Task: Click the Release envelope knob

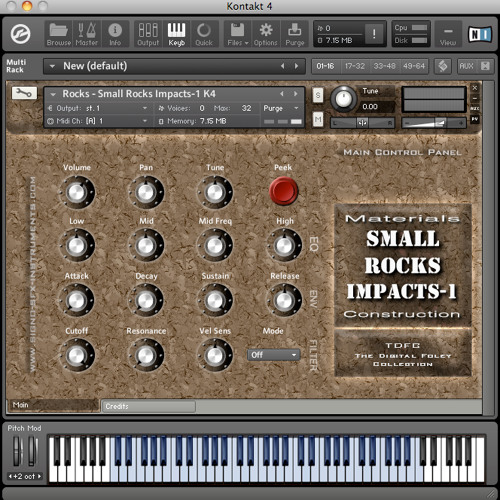Action: click(284, 300)
